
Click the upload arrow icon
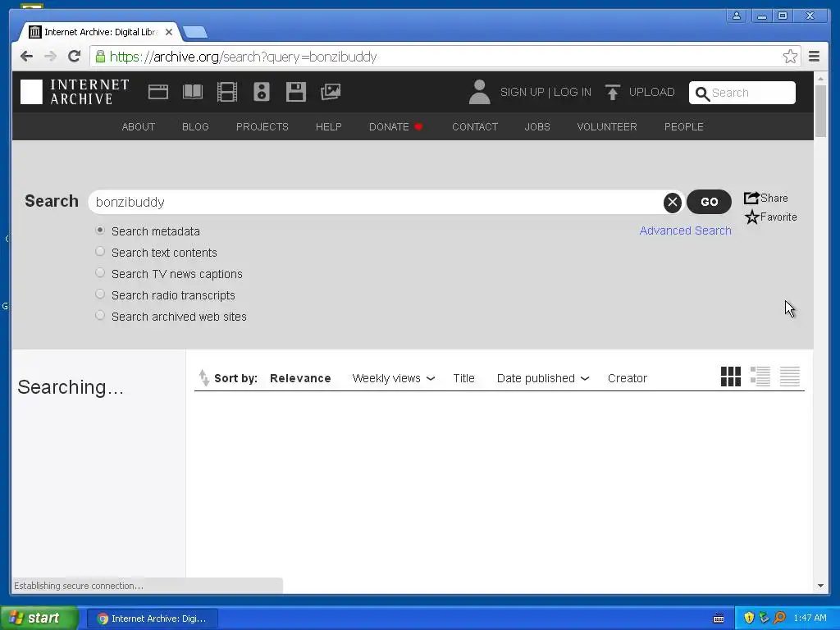612,92
